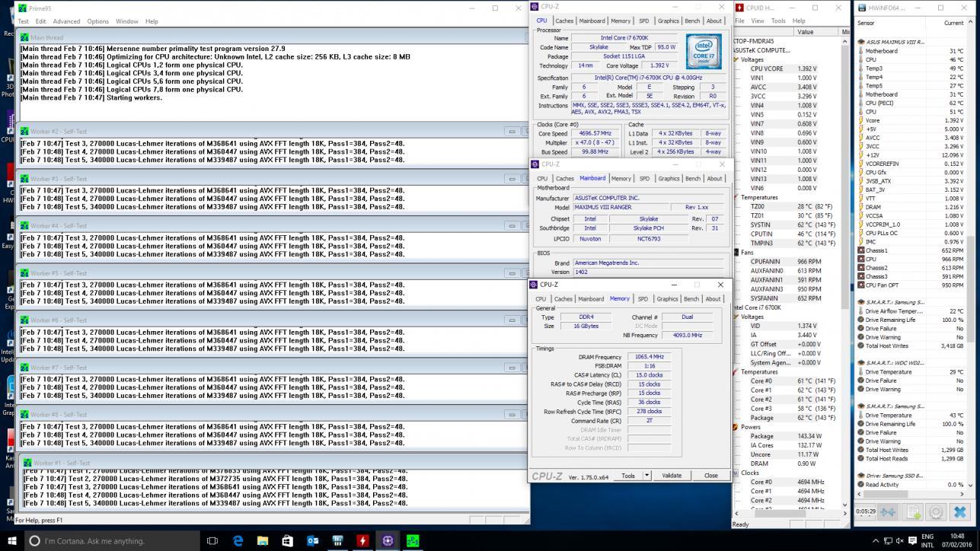Click fan icon beside Chassis1 in HWiNFO

pyautogui.click(x=860, y=250)
